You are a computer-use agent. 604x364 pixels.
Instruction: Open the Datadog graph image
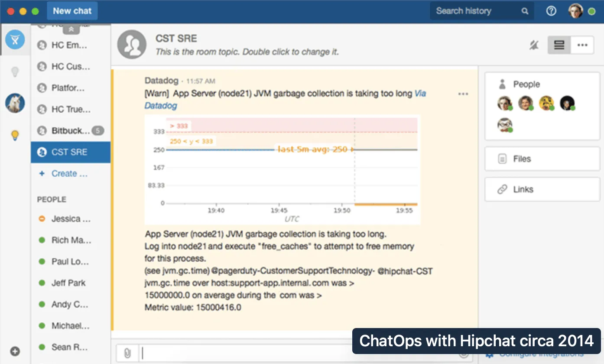click(x=283, y=169)
